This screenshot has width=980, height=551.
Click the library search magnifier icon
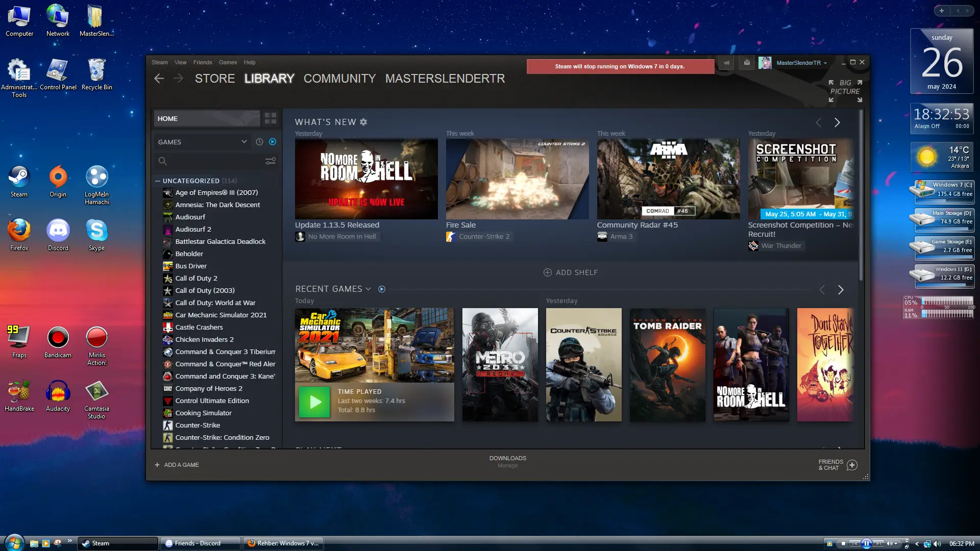(x=162, y=161)
